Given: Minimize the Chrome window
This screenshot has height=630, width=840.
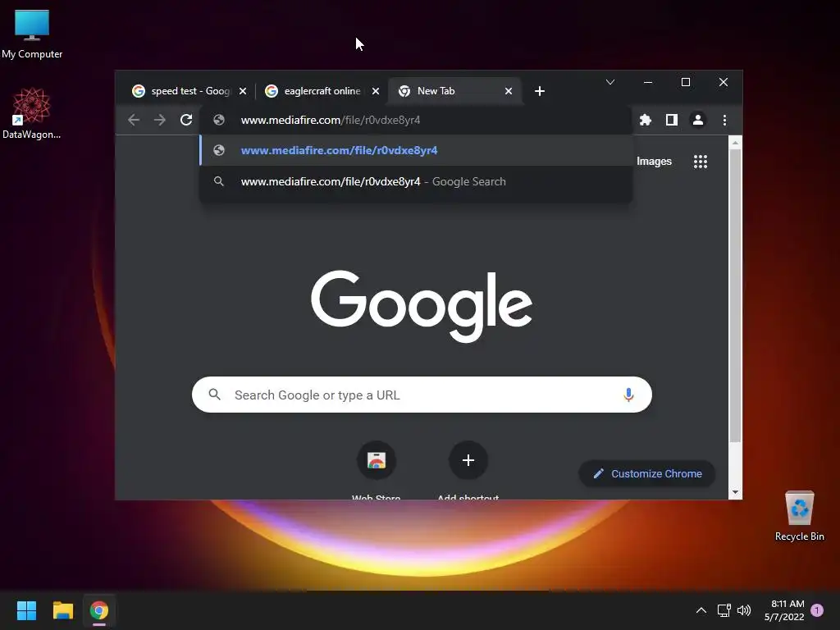Looking at the screenshot, I should pyautogui.click(x=648, y=82).
